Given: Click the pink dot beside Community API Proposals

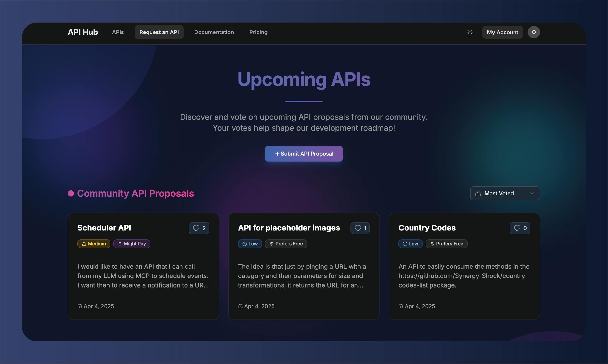Looking at the screenshot, I should (x=71, y=193).
